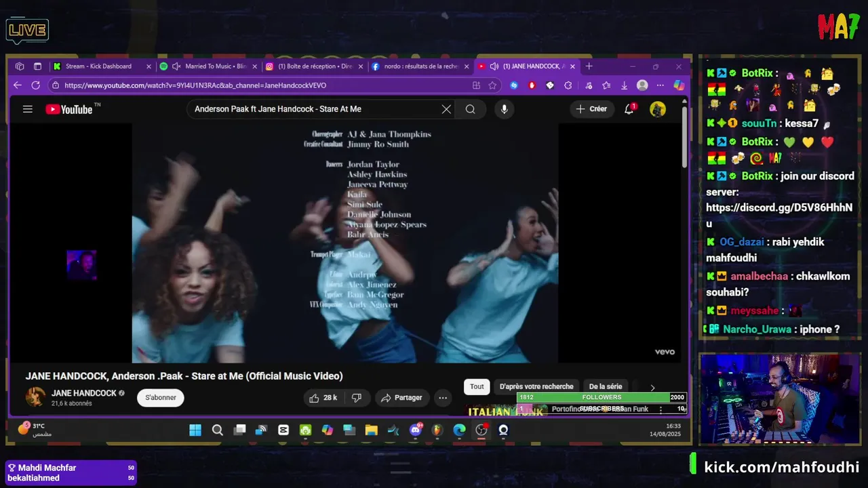Dislike the Stare at Me video
Screen dimensions: 868x488
tap(357, 398)
